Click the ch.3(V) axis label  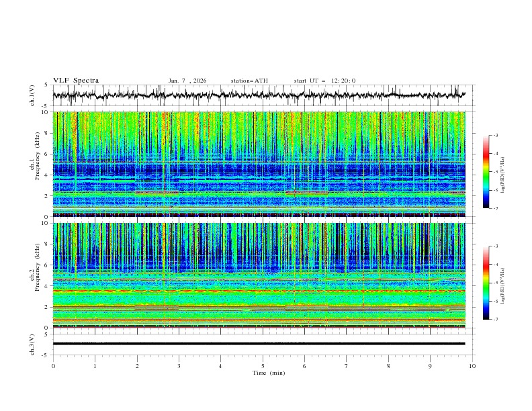click(x=32, y=343)
